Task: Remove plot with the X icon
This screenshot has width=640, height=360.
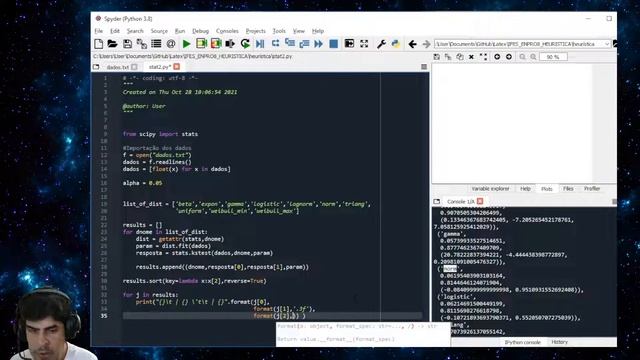Action: (471, 57)
